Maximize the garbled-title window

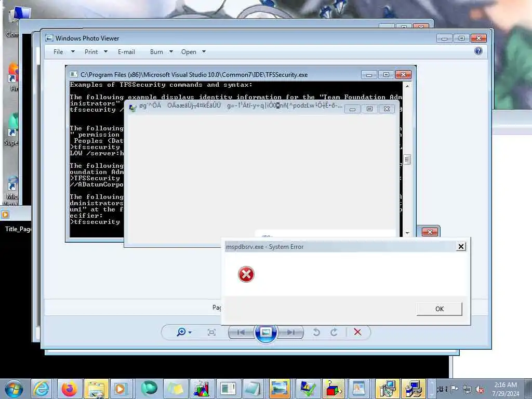pos(369,109)
